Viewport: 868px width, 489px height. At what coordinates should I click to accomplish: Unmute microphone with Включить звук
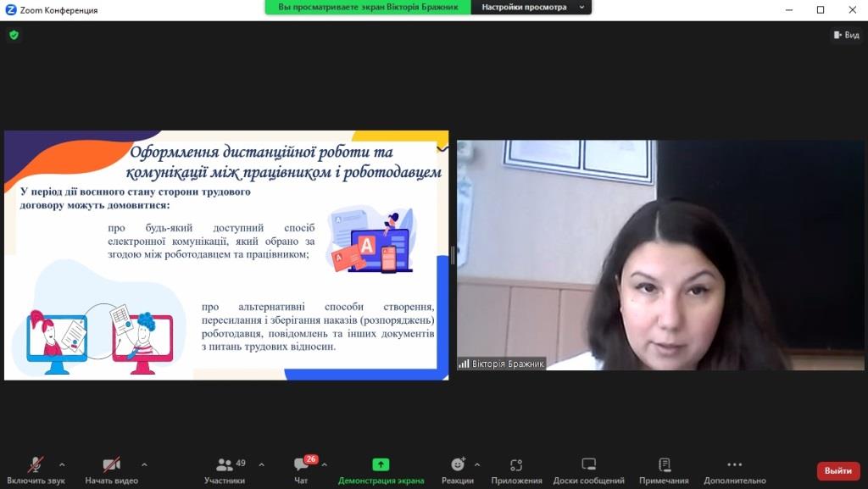pos(36,470)
